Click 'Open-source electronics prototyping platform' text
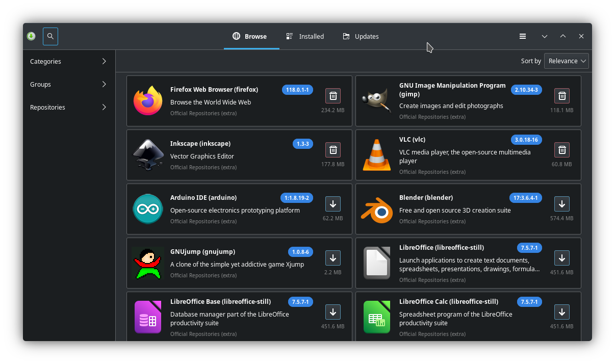The width and height of the screenshot is (615, 364). click(x=235, y=211)
